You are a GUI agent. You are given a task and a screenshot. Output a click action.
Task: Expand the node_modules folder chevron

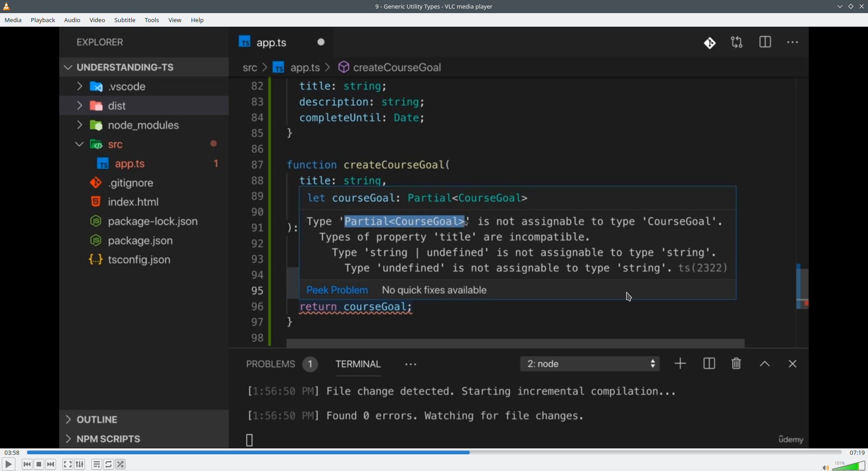tap(80, 125)
